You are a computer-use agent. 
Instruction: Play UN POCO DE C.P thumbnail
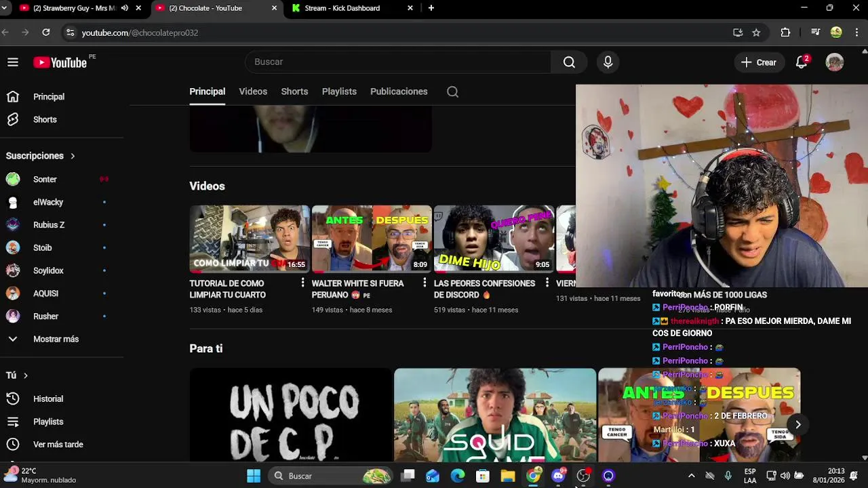click(291, 415)
